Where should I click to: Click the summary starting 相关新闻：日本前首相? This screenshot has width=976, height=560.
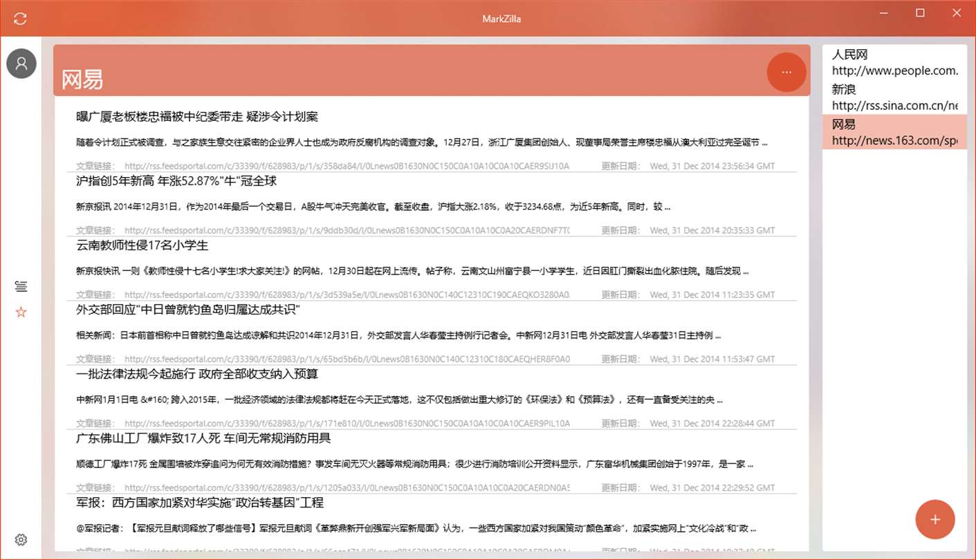pyautogui.click(x=398, y=335)
